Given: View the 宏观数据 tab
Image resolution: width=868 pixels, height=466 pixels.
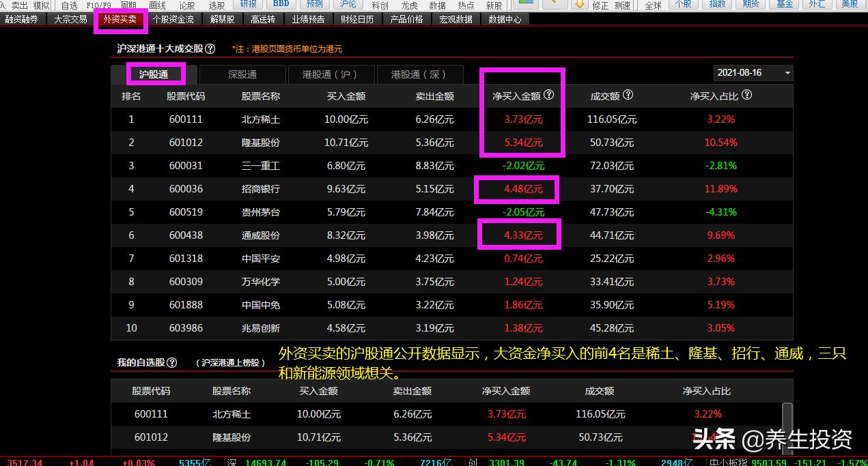Looking at the screenshot, I should 456,20.
